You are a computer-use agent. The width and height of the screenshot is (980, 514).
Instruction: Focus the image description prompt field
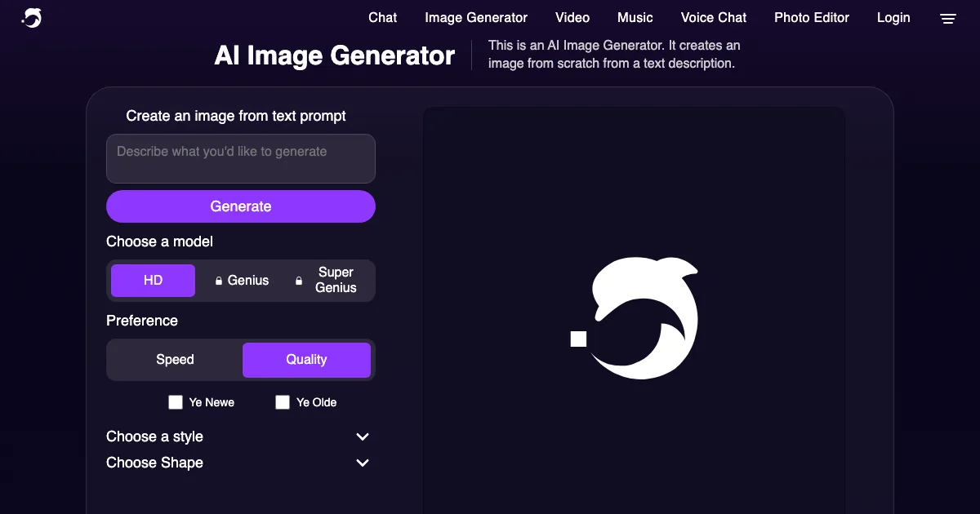(241, 158)
